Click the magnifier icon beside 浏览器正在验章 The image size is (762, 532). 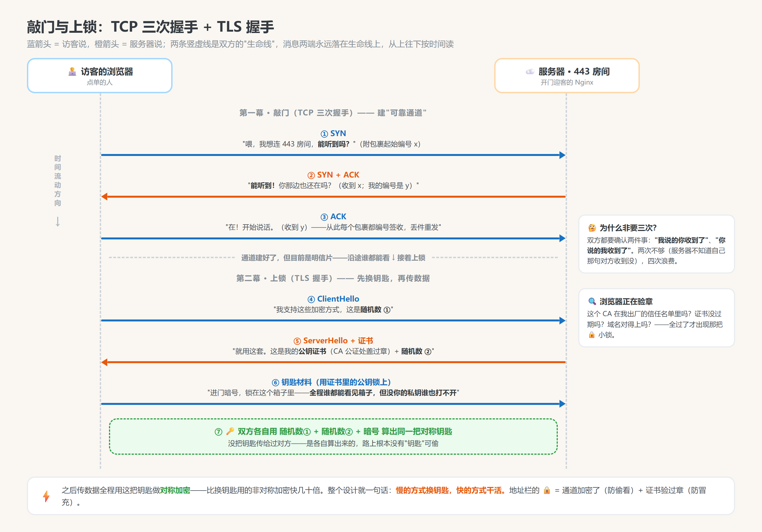[x=592, y=302]
